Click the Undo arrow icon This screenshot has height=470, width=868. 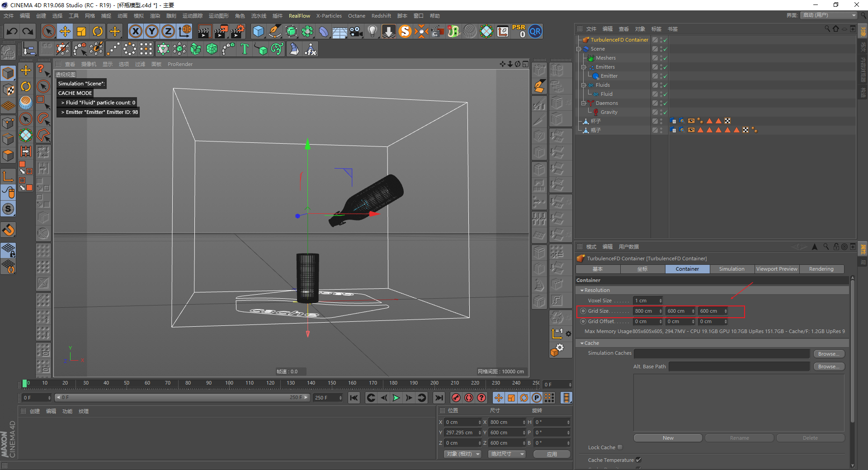[12, 31]
